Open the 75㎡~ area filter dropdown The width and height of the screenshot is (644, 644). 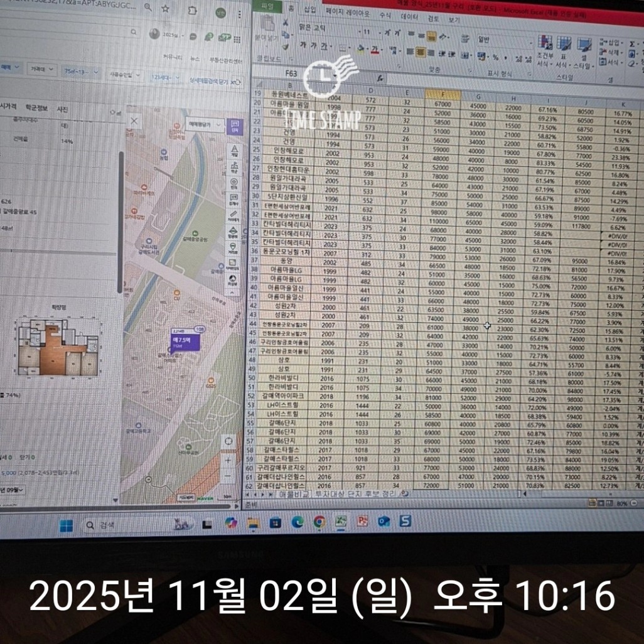(x=80, y=72)
